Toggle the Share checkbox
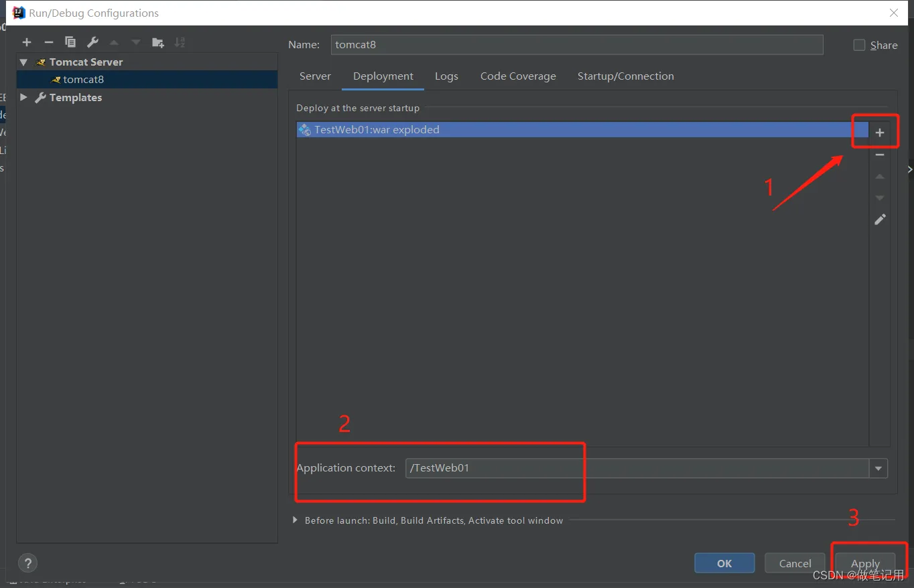Viewport: 914px width, 588px height. 859,45
